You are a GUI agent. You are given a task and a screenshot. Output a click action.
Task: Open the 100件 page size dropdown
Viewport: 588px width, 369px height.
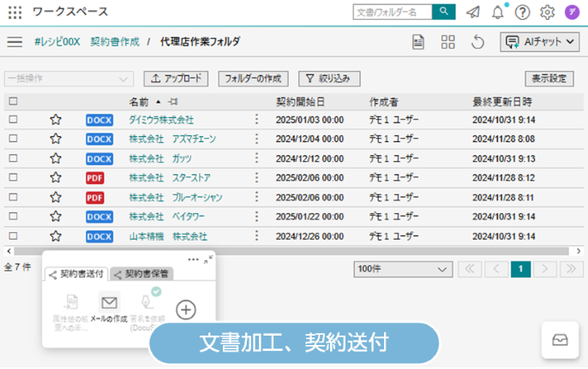pyautogui.click(x=403, y=269)
